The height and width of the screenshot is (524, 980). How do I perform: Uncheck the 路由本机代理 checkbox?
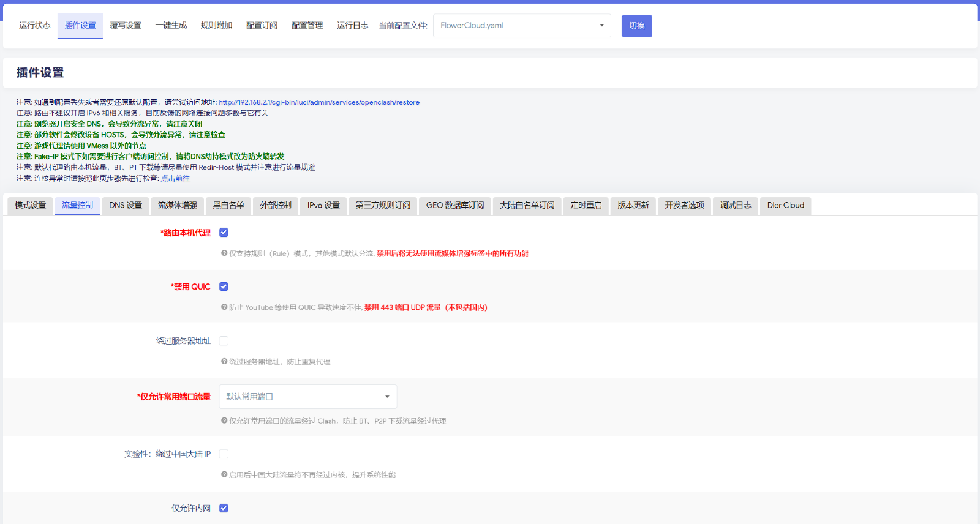click(224, 233)
